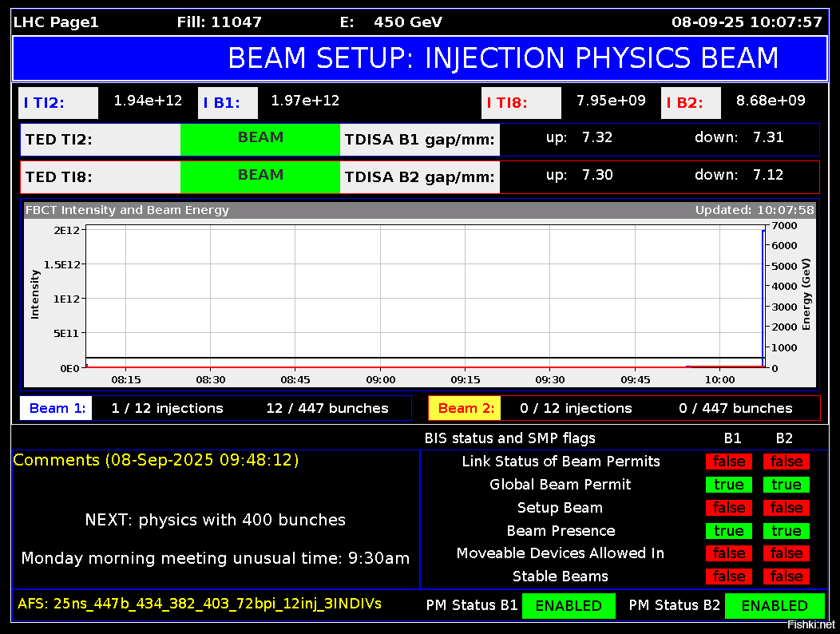Click the TED TI2: label
The width and height of the screenshot is (840, 634).
click(101, 140)
